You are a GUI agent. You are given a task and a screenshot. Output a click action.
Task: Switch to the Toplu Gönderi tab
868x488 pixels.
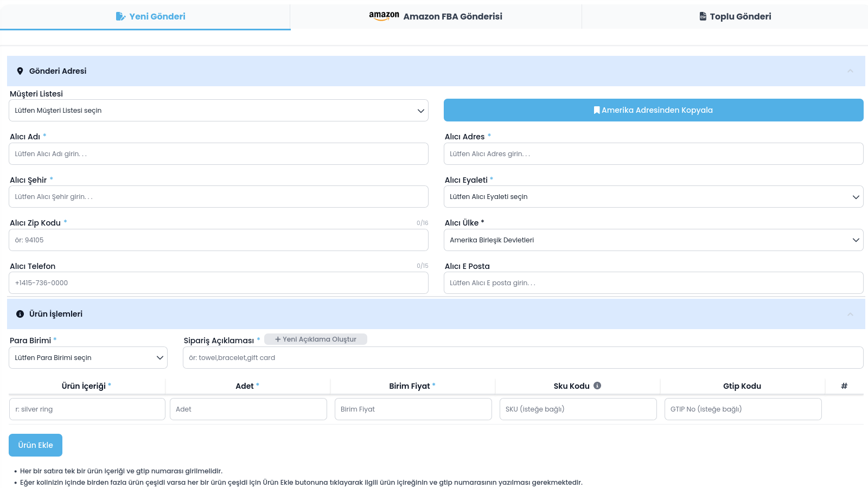735,16
